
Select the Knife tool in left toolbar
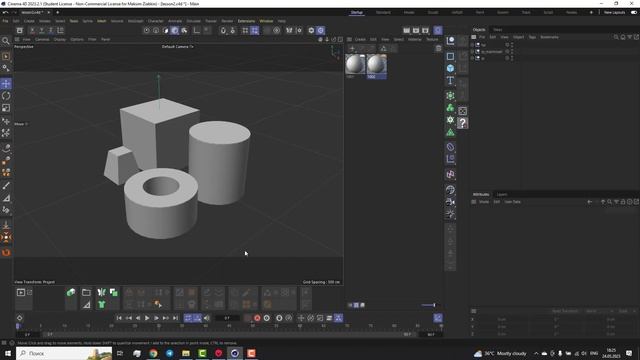click(x=6, y=186)
